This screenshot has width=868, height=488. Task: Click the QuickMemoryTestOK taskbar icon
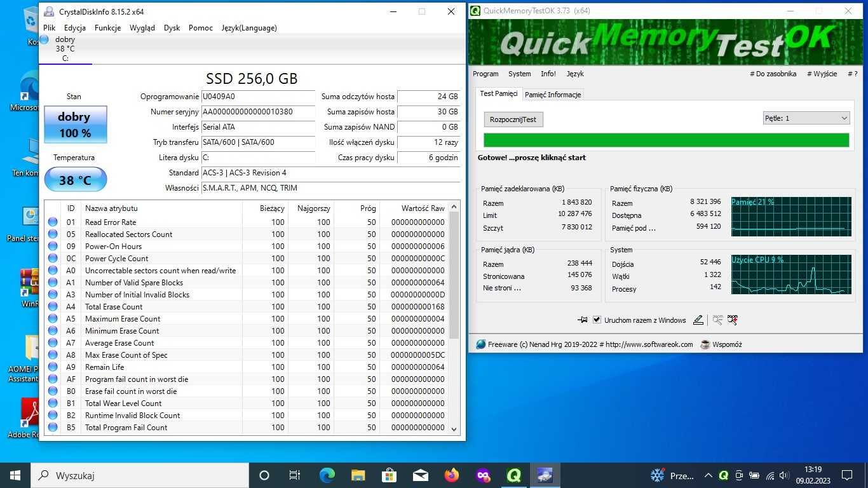(x=513, y=475)
